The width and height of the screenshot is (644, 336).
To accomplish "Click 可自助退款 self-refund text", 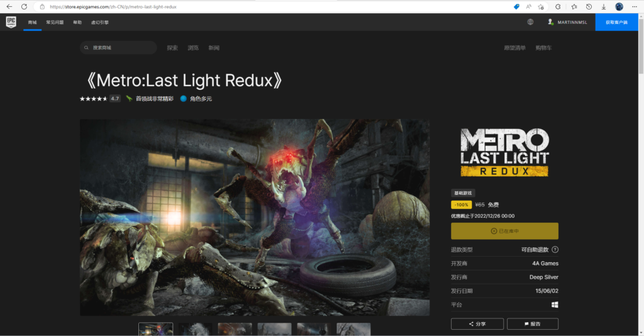I will (535, 249).
